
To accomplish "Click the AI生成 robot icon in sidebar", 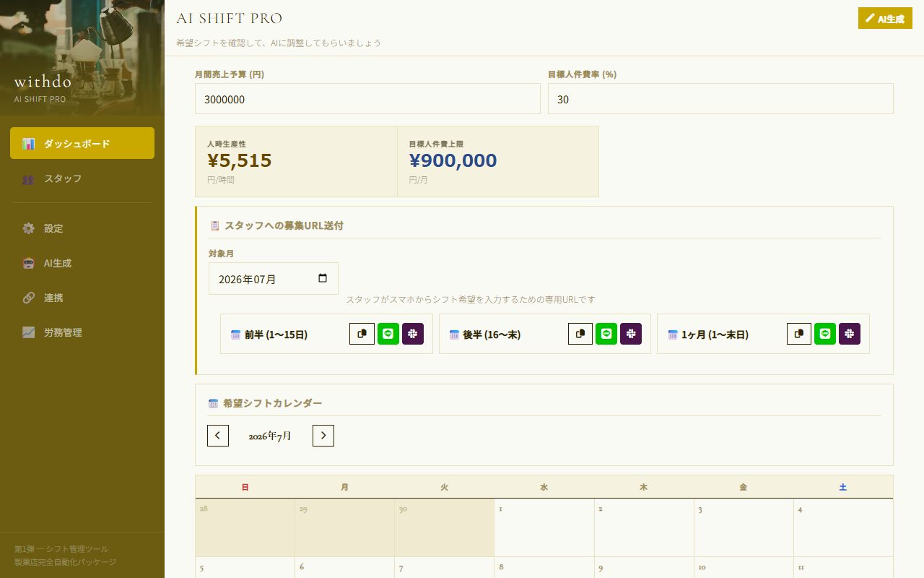I will pyautogui.click(x=28, y=263).
